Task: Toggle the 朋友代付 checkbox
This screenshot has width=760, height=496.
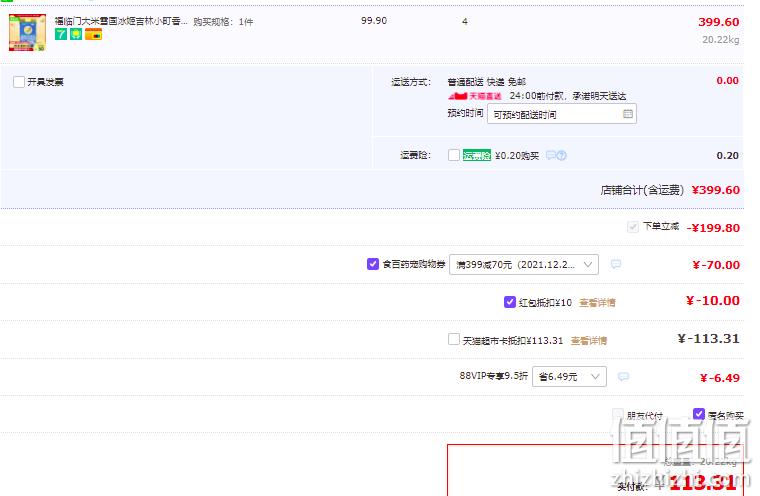Action: click(x=618, y=414)
